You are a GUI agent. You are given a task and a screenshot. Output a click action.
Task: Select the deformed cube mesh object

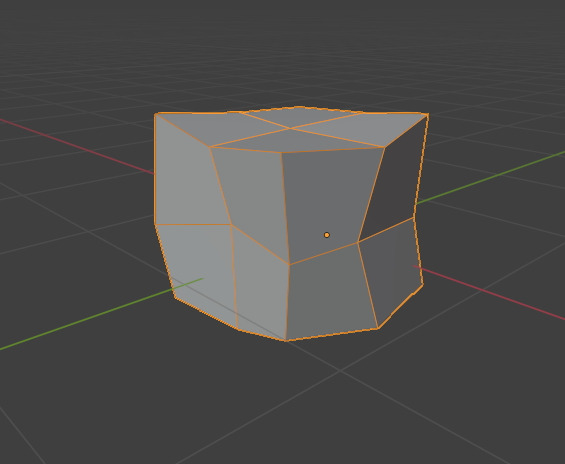(291, 223)
